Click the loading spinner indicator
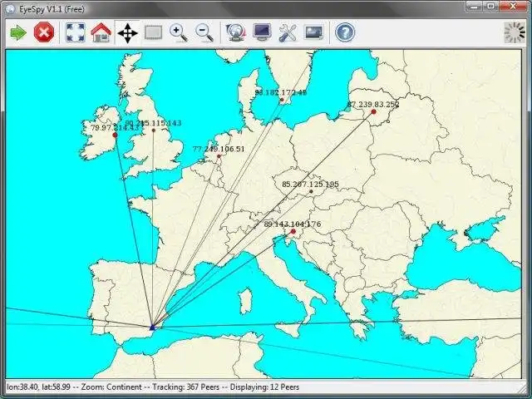Viewport: 532px width, 399px height. click(515, 32)
